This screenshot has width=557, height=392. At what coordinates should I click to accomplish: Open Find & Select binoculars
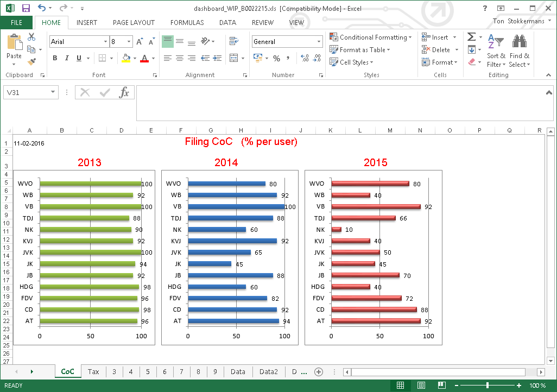click(x=520, y=50)
